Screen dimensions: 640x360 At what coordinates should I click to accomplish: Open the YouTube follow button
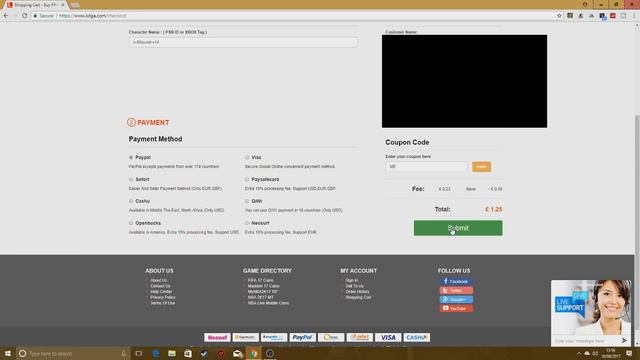pyautogui.click(x=456, y=309)
